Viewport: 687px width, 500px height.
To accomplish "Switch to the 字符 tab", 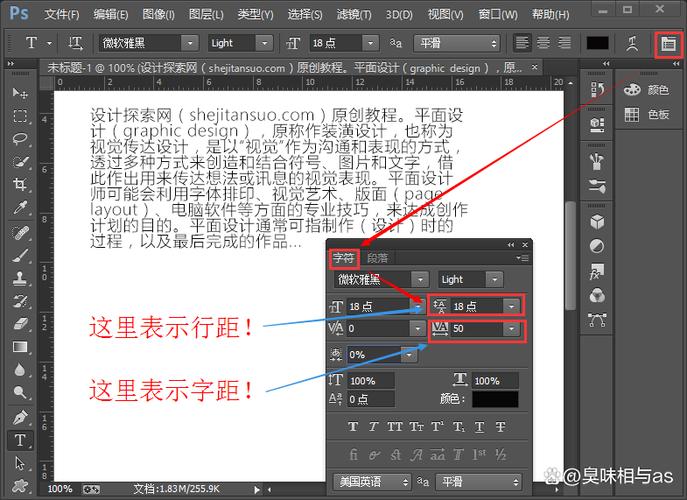I will (x=343, y=258).
